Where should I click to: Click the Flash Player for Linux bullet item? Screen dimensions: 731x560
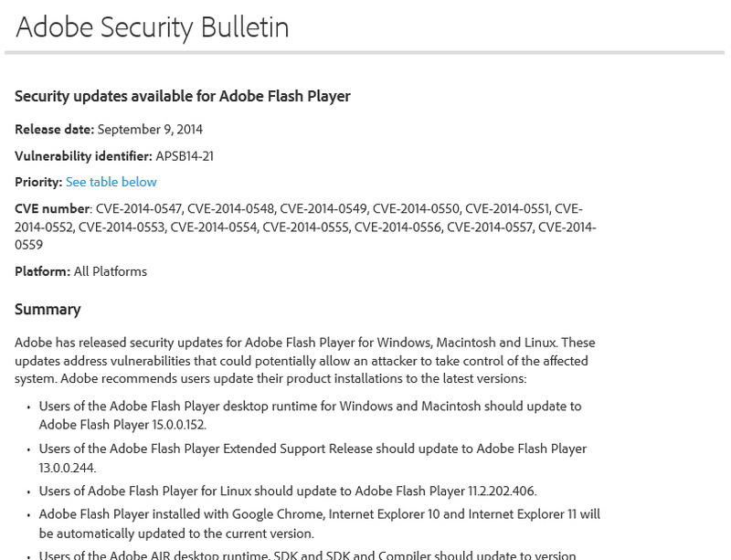[x=288, y=491]
